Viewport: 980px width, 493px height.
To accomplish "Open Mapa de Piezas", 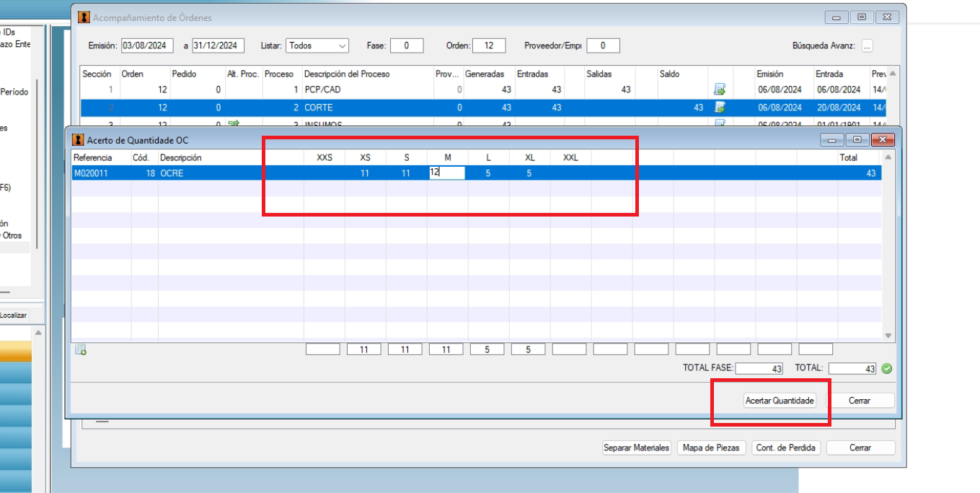I will tap(711, 448).
